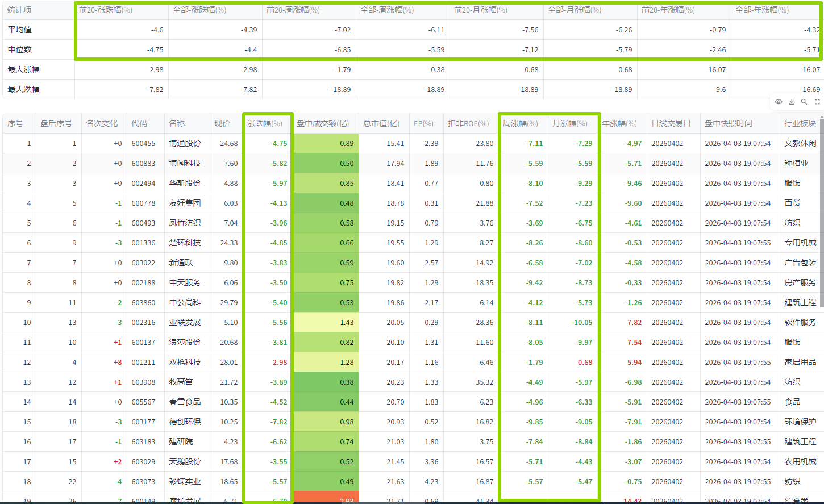Click the 农用机械 industry cell

pyautogui.click(x=800, y=461)
